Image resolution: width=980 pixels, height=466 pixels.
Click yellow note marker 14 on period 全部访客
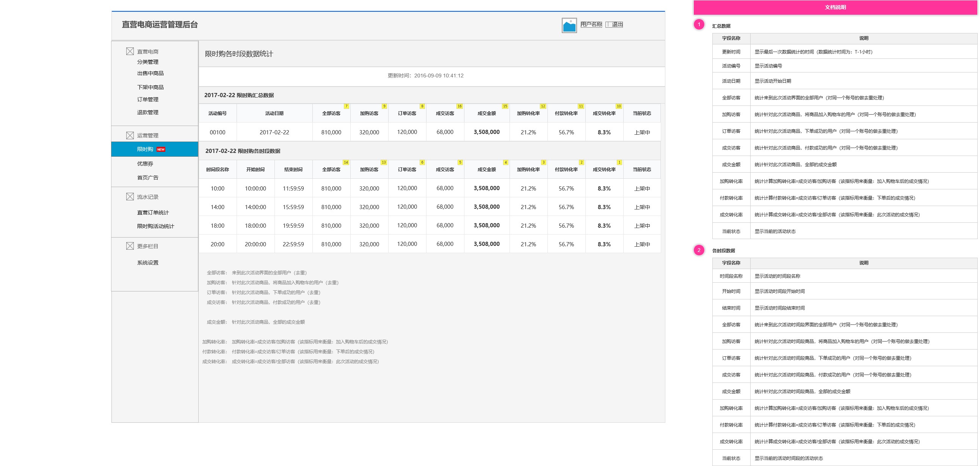[x=346, y=162]
